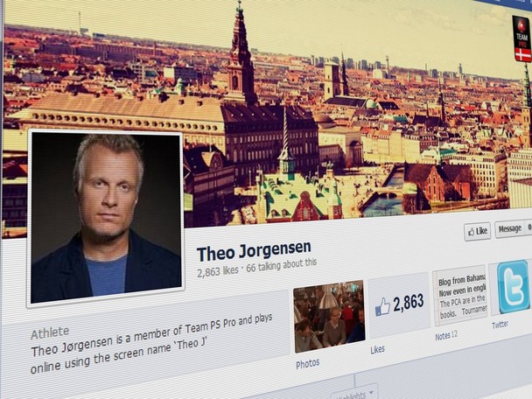Screen dimensions: 532x399
Task: Open the gear settings next to Message
Action: pos(528,228)
